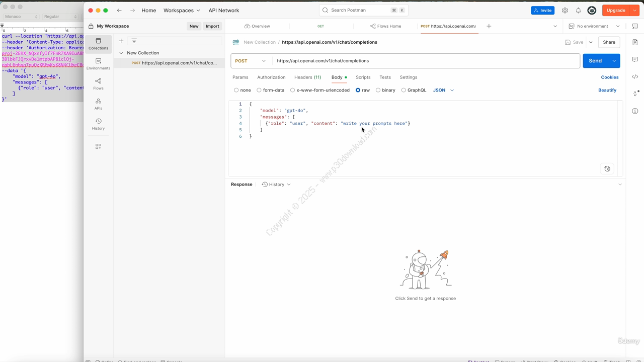Click the New button in workspace
Image resolution: width=644 pixels, height=362 pixels.
pyautogui.click(x=194, y=26)
